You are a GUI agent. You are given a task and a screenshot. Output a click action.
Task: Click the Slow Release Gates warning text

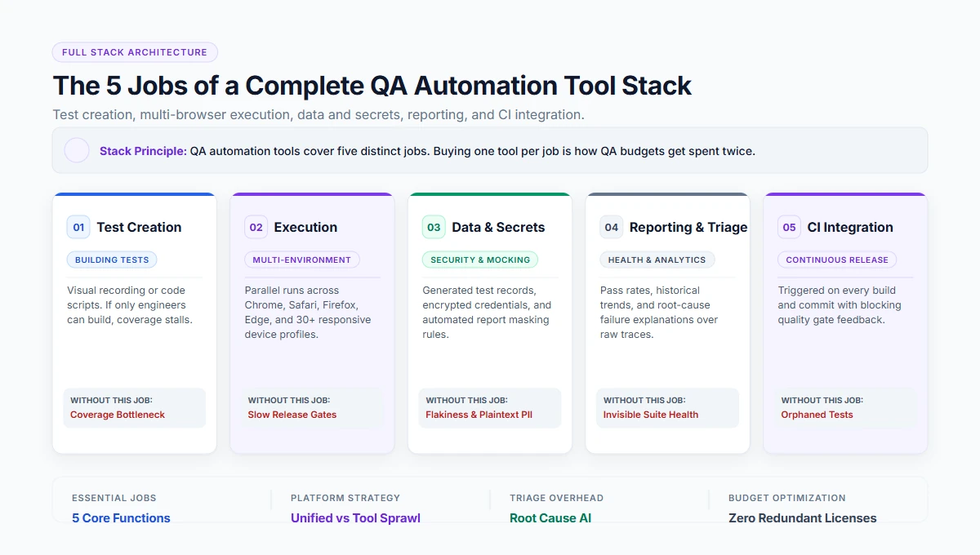tap(292, 415)
